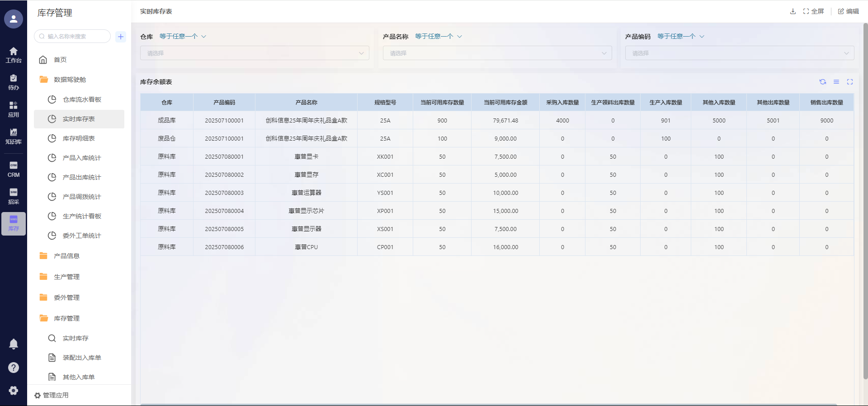Open the table column settings menu icon
The width and height of the screenshot is (868, 406).
click(836, 82)
